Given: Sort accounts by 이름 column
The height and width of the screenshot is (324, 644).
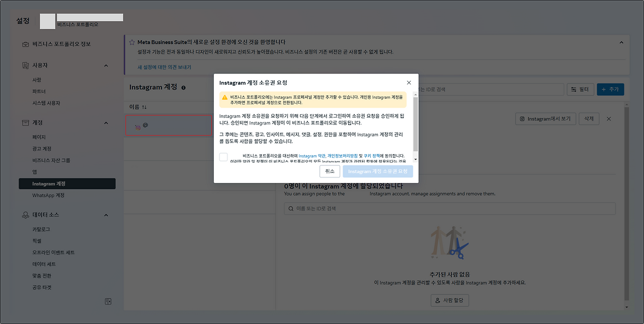Looking at the screenshot, I should pos(138,107).
